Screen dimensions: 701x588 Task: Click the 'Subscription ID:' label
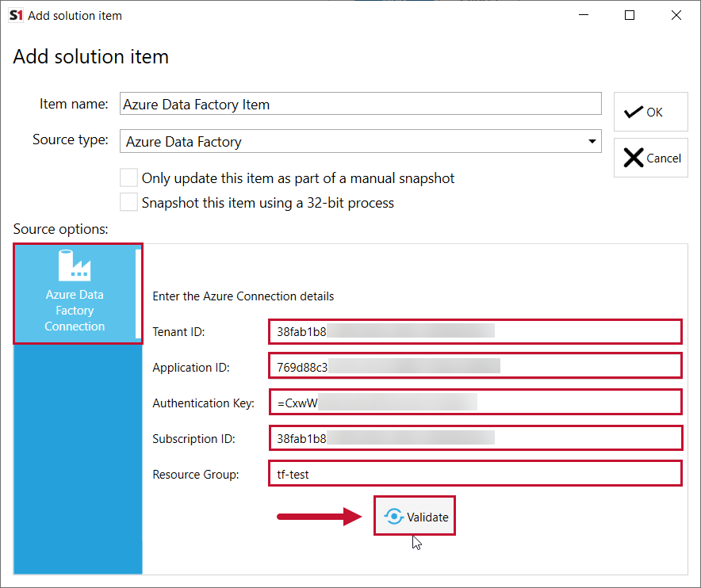pos(193,439)
